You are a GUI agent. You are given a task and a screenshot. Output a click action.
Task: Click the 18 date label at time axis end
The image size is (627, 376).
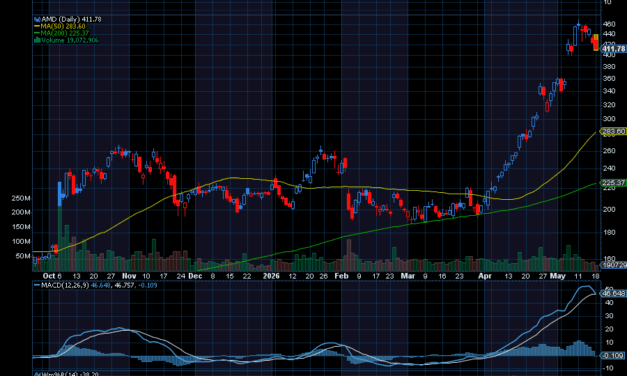click(x=595, y=276)
